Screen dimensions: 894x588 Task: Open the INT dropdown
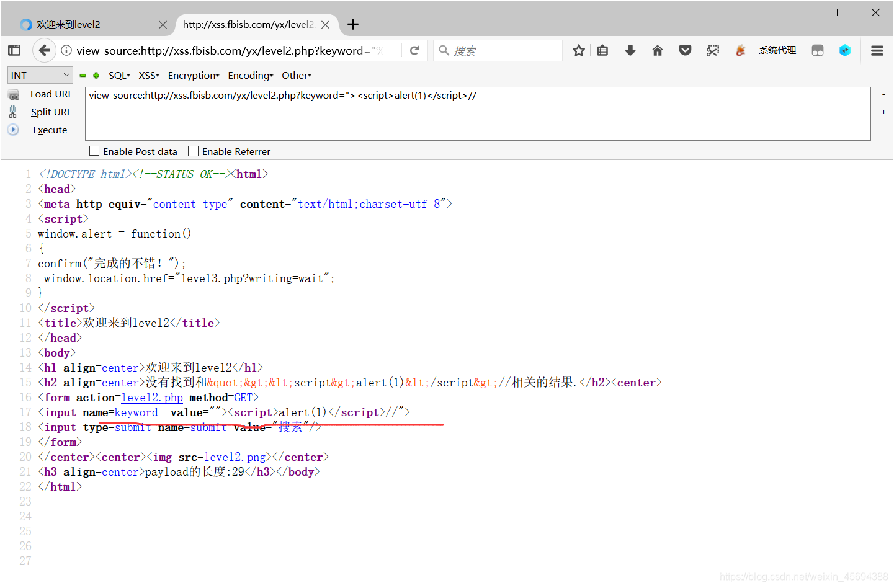(x=40, y=75)
